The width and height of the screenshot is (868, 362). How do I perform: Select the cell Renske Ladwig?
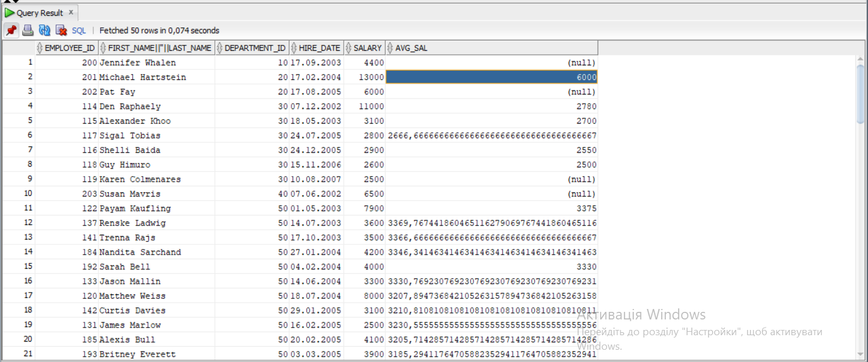pyautogui.click(x=156, y=223)
